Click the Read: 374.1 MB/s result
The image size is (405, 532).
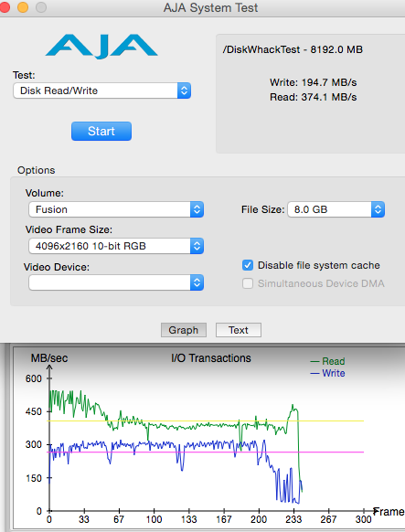coord(313,98)
